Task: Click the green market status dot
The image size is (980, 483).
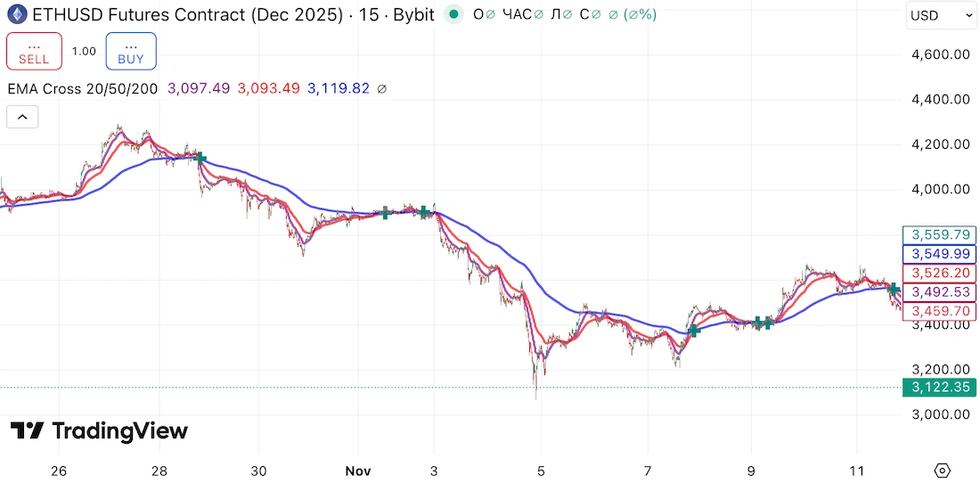Action: pyautogui.click(x=455, y=15)
